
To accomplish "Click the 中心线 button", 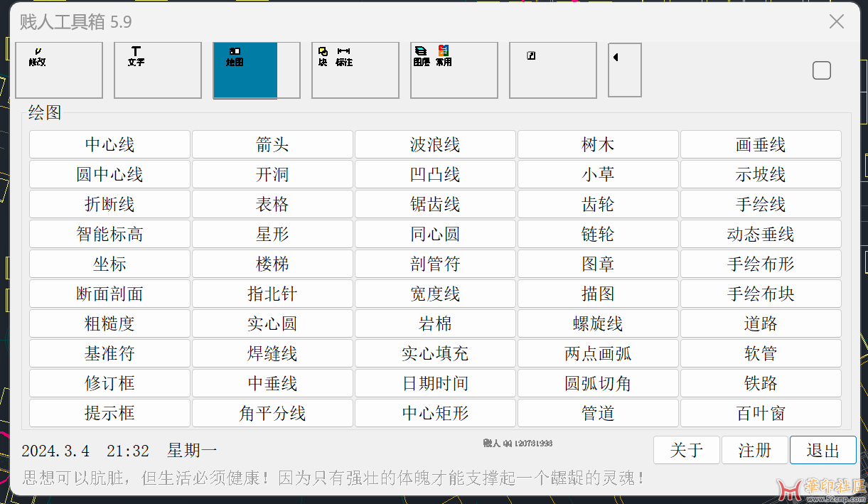I will pyautogui.click(x=109, y=144).
